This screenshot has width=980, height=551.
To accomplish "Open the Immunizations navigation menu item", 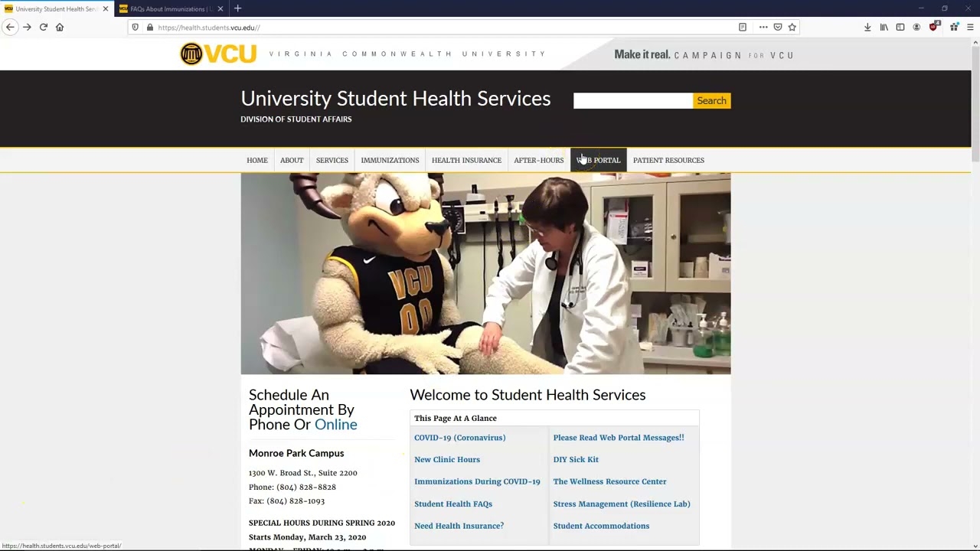I will pyautogui.click(x=390, y=160).
